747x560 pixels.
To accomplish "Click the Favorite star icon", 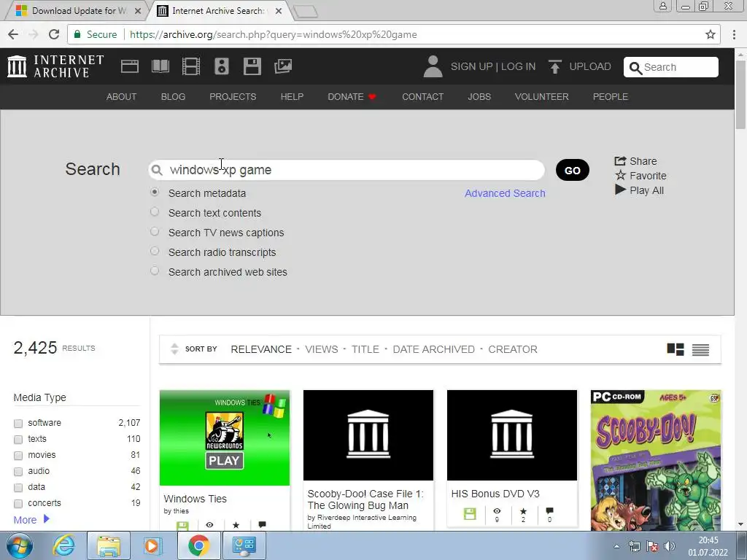I will pos(620,175).
